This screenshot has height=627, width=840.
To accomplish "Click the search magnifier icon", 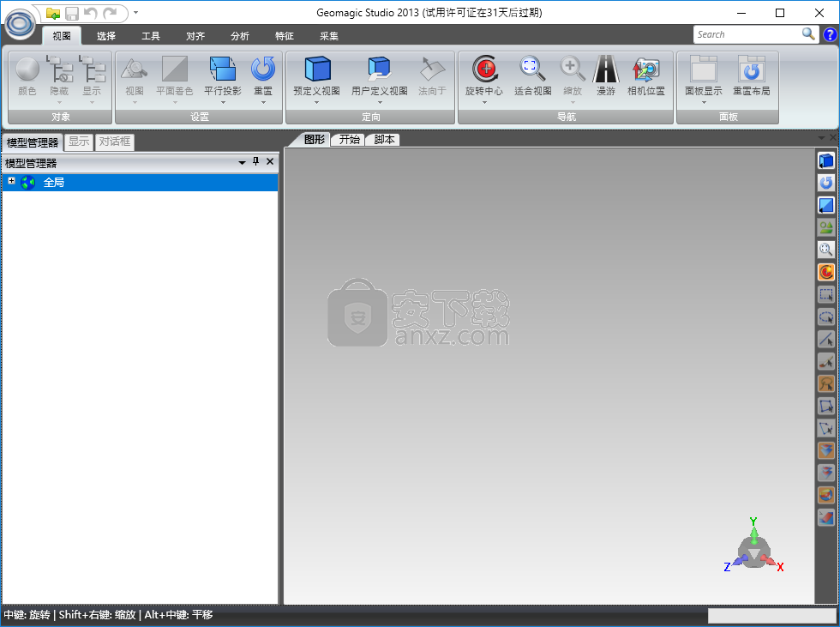I will point(808,34).
